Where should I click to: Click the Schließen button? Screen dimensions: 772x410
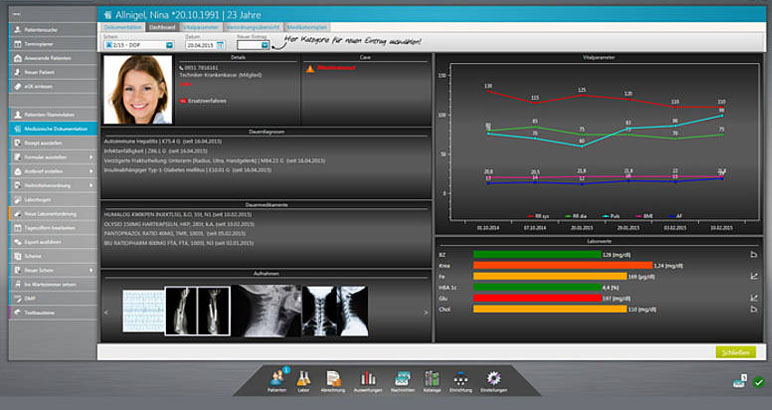click(x=735, y=352)
